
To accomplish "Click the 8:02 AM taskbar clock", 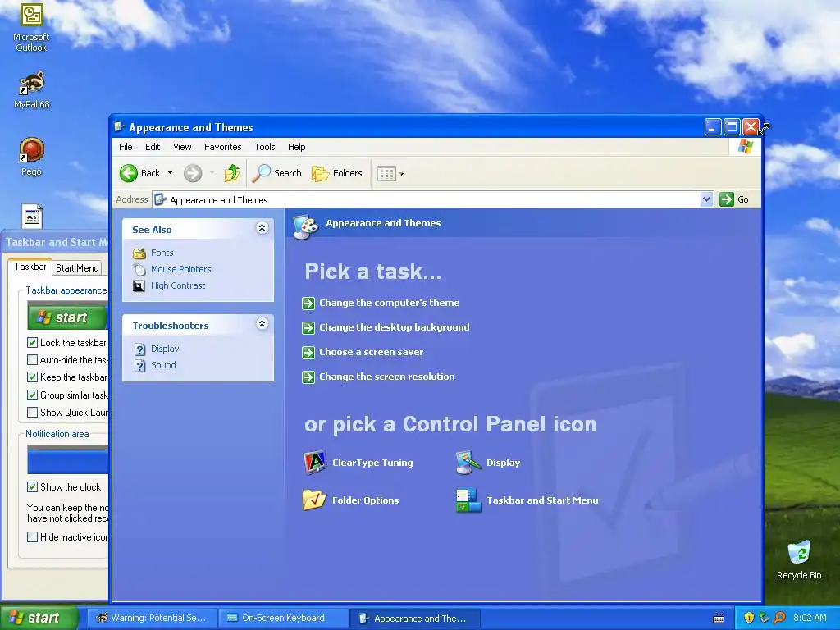I will (x=810, y=618).
